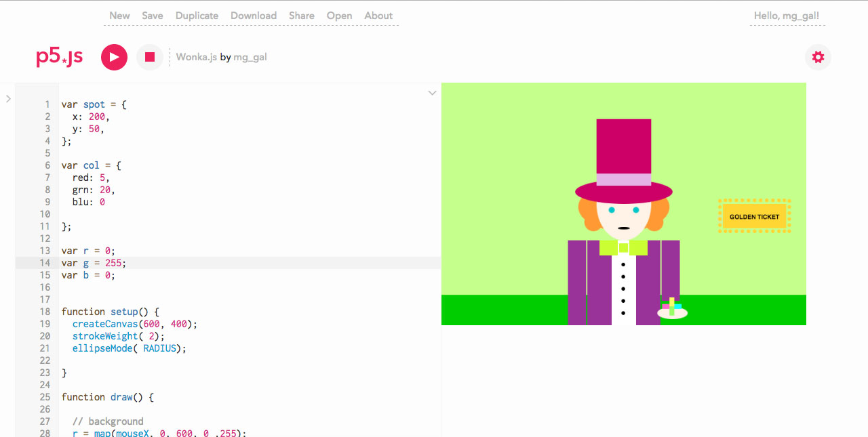Click the 'strokeWeight( 2);' line
This screenshot has height=437, width=868.
(118, 336)
